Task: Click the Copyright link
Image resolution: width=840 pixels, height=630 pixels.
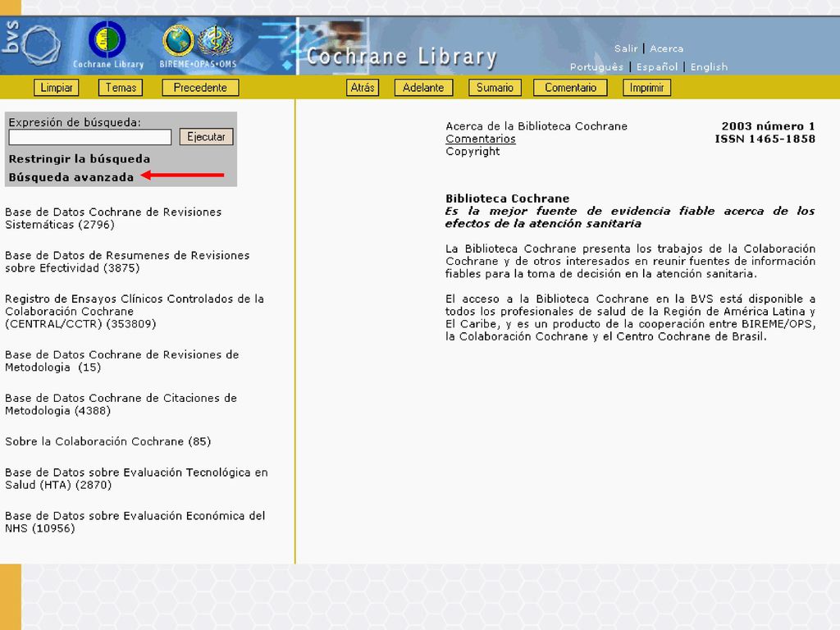Action: [472, 152]
